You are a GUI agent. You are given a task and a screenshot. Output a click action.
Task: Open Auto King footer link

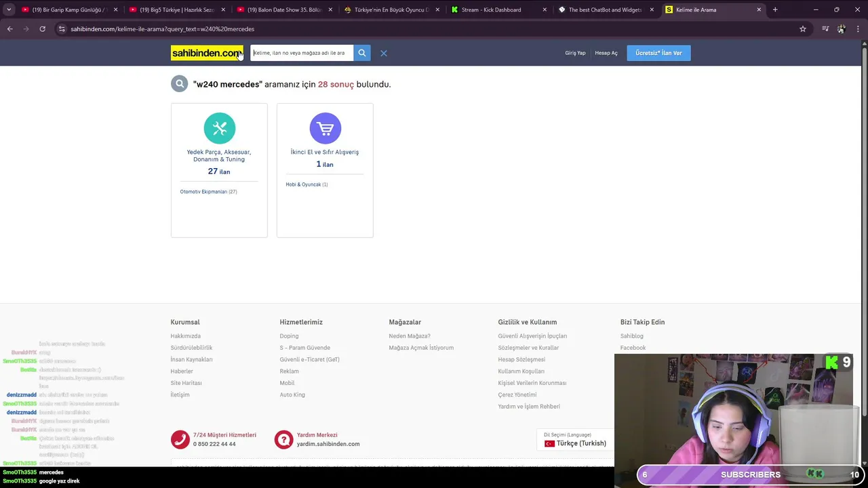[292, 394]
